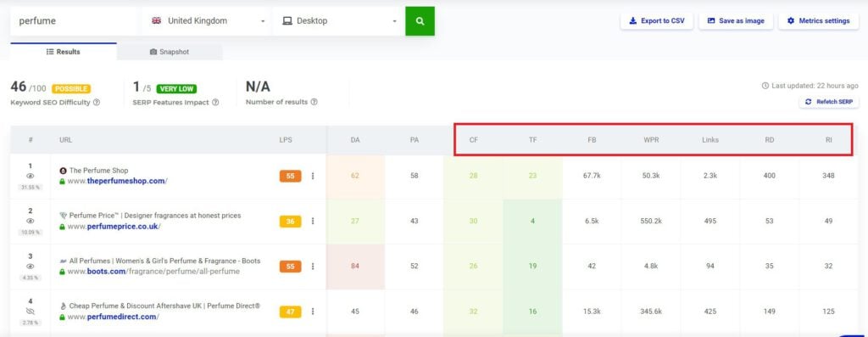Click Links value 425 for Perfume Direct

pos(710,312)
